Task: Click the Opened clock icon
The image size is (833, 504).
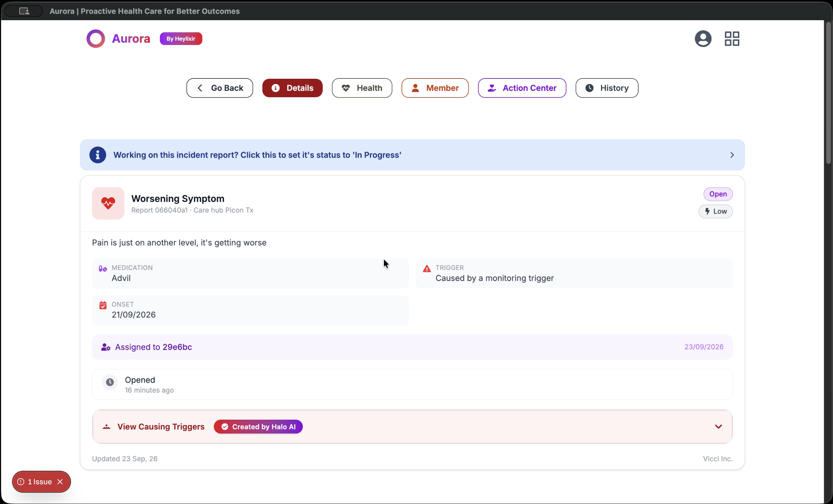Action: pyautogui.click(x=110, y=382)
